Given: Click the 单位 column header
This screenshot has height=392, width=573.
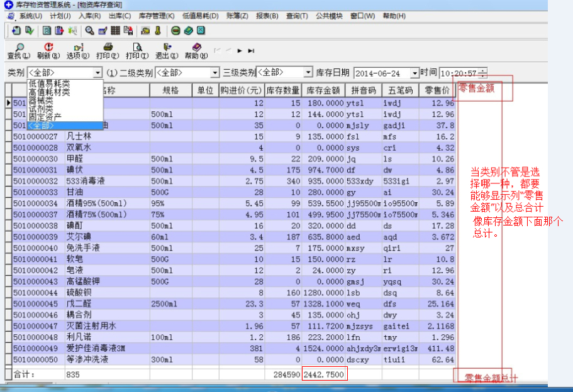Looking at the screenshot, I should [206, 90].
